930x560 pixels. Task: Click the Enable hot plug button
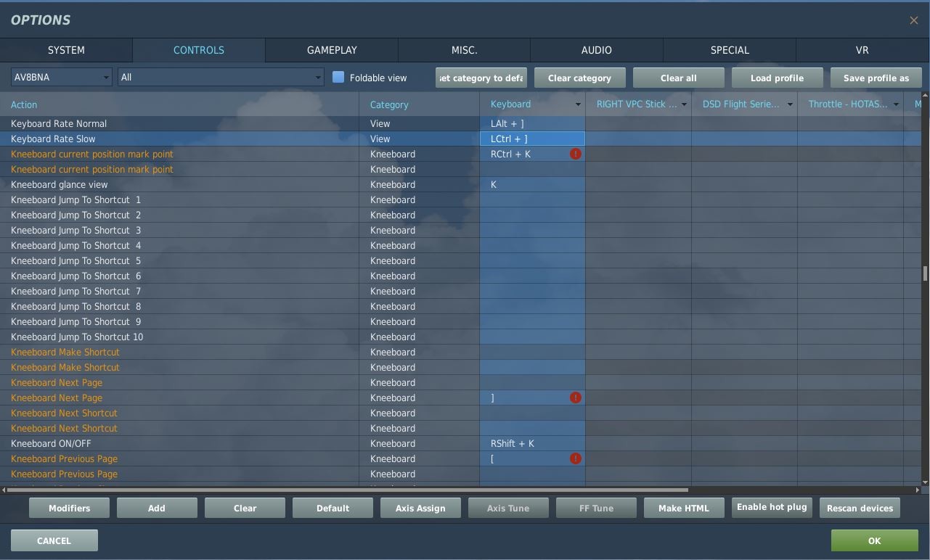coord(772,507)
